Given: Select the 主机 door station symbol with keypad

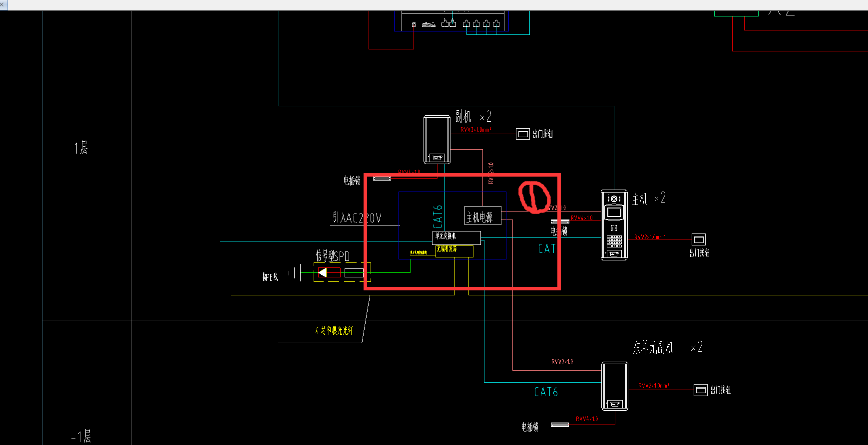Looking at the screenshot, I should point(614,224).
